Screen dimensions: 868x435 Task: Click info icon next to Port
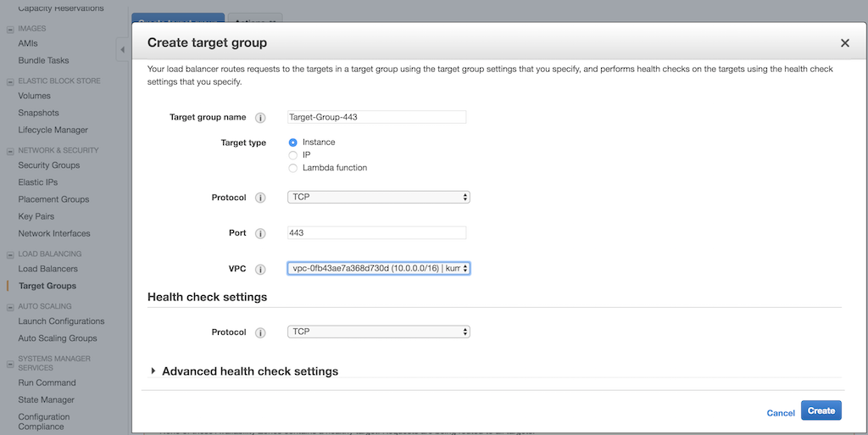coord(260,233)
